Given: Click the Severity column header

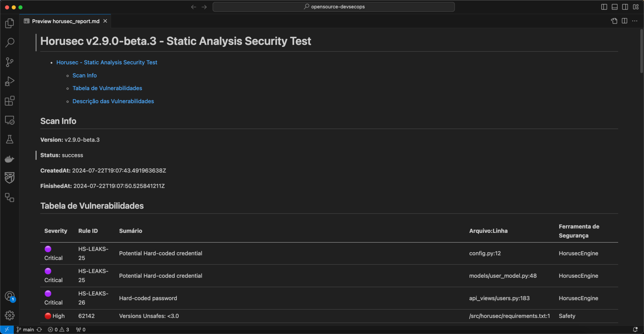Looking at the screenshot, I should coord(56,231).
